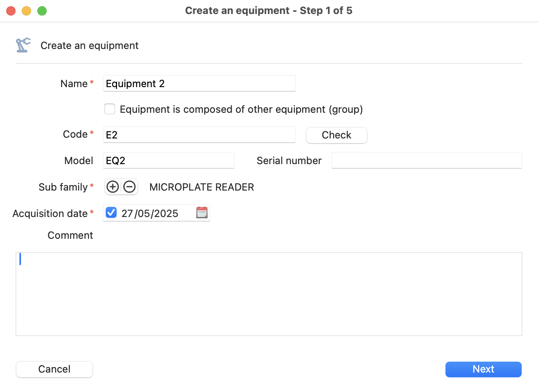Click the Check code button
Viewport: 538px width, 392px height.
tap(337, 135)
